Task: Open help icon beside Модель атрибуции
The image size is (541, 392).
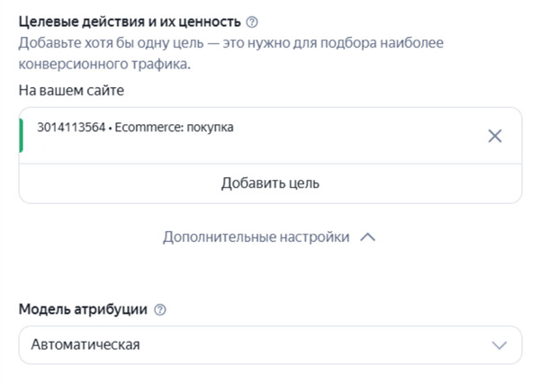Action: 159,309
